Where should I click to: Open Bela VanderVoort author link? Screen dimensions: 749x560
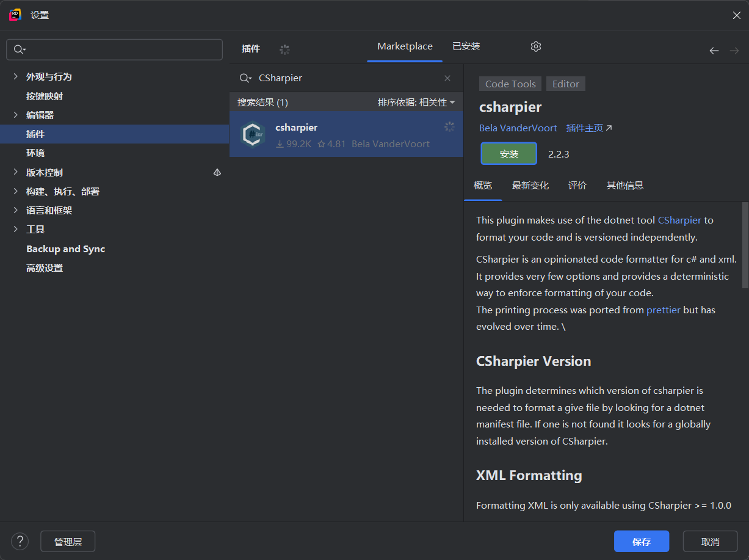click(518, 128)
